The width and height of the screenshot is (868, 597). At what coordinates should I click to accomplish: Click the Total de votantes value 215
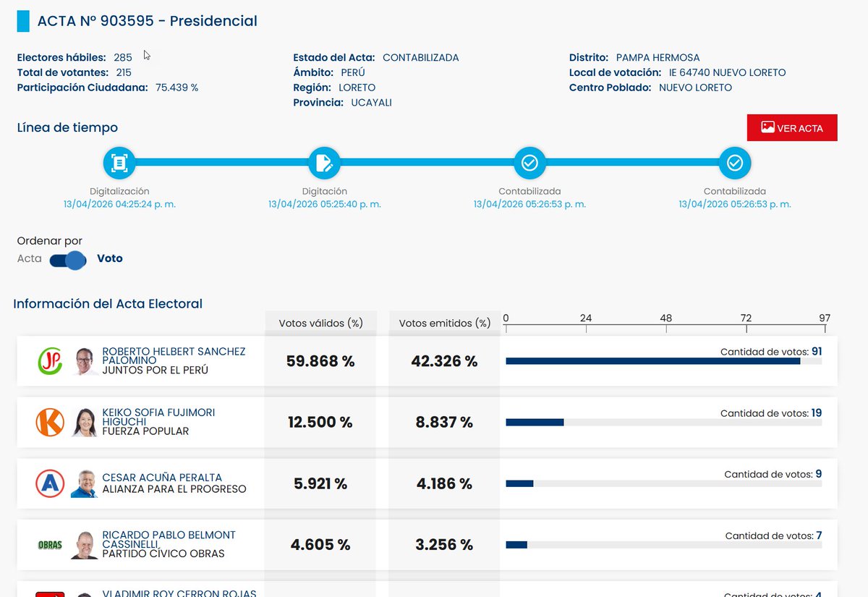click(124, 72)
